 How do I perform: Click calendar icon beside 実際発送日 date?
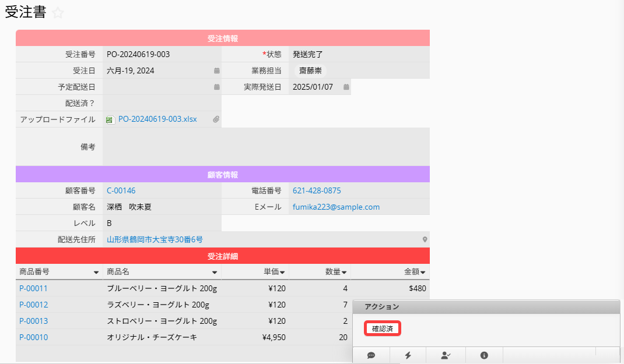[x=346, y=87]
